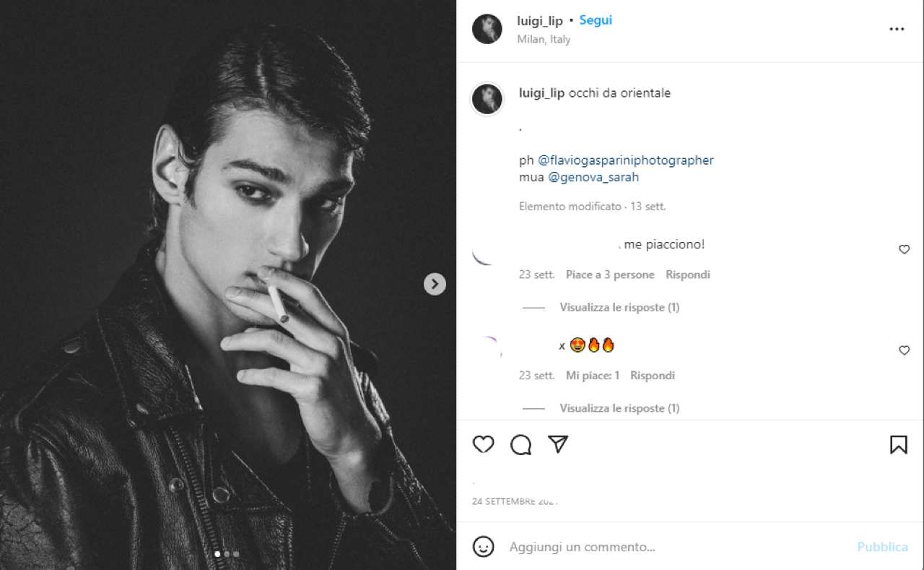Image resolution: width=924 pixels, height=570 pixels.
Task: Follow the account via Segui
Action: [596, 20]
